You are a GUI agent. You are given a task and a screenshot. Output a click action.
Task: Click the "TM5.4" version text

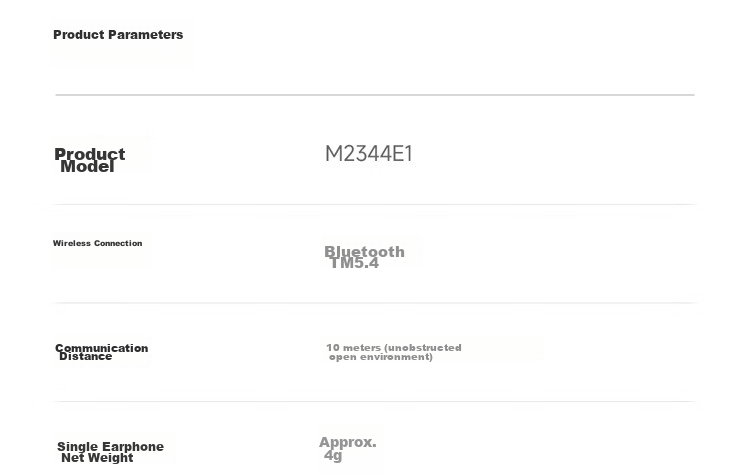pyautogui.click(x=354, y=264)
